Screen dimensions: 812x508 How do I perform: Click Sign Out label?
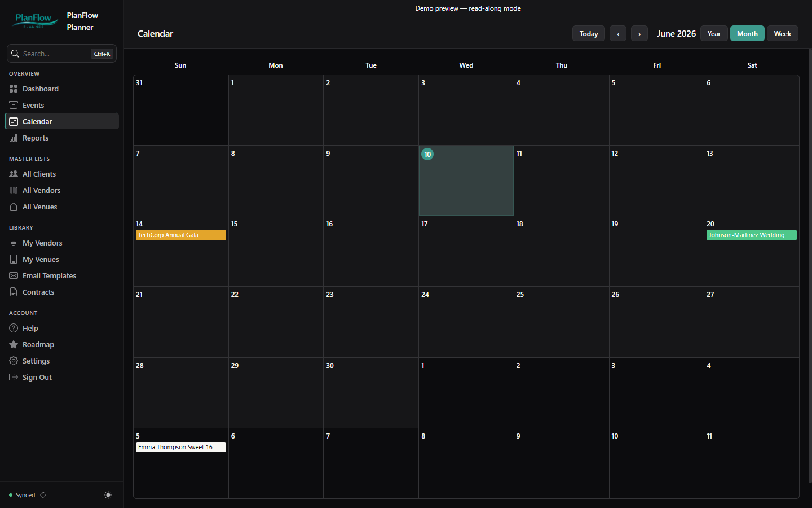click(37, 377)
